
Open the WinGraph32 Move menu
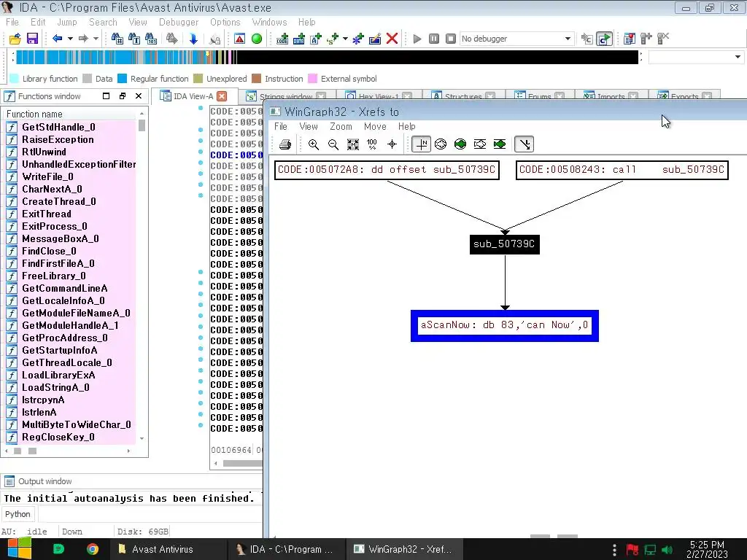(x=375, y=126)
